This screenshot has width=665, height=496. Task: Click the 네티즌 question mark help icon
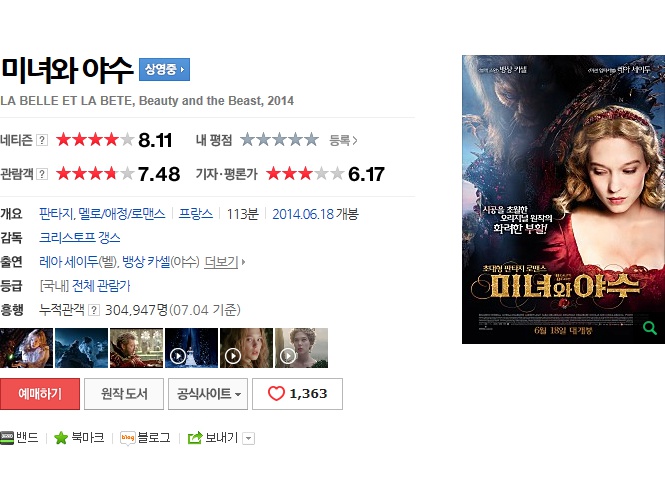(42, 140)
